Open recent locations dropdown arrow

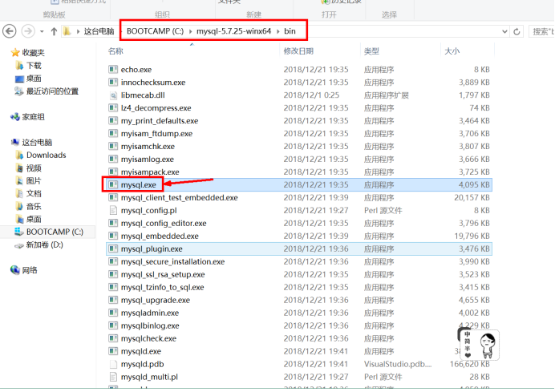coord(42,31)
